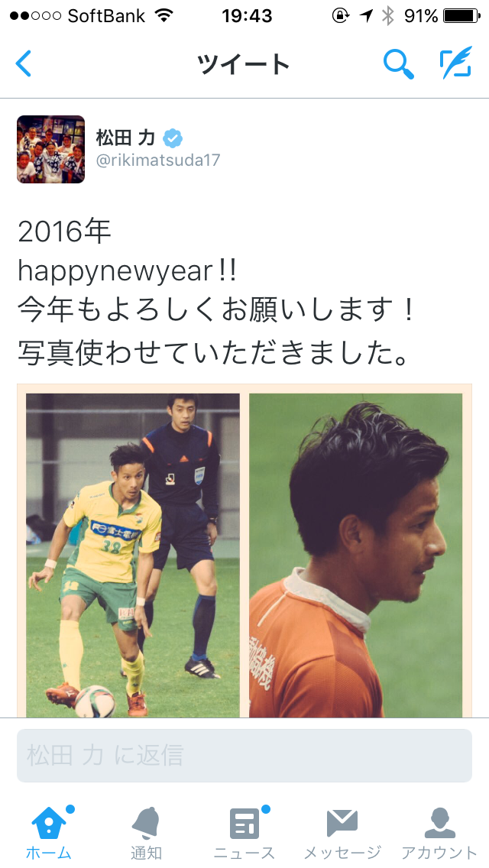Open the ホーム home tab
Image resolution: width=489 pixels, height=868 pixels.
[x=49, y=832]
